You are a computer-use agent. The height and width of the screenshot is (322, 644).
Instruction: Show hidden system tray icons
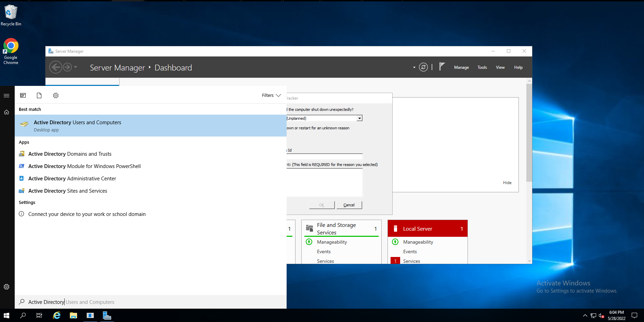(x=585, y=315)
